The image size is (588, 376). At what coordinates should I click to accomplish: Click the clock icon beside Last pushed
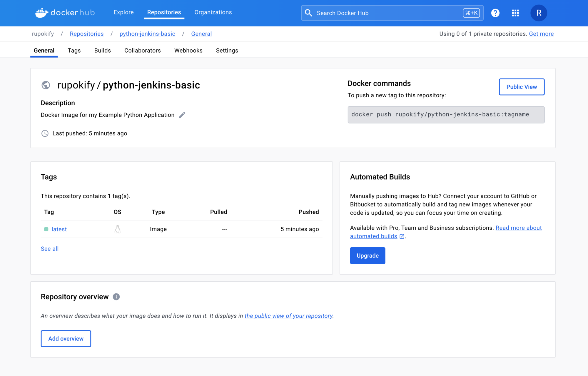click(45, 133)
